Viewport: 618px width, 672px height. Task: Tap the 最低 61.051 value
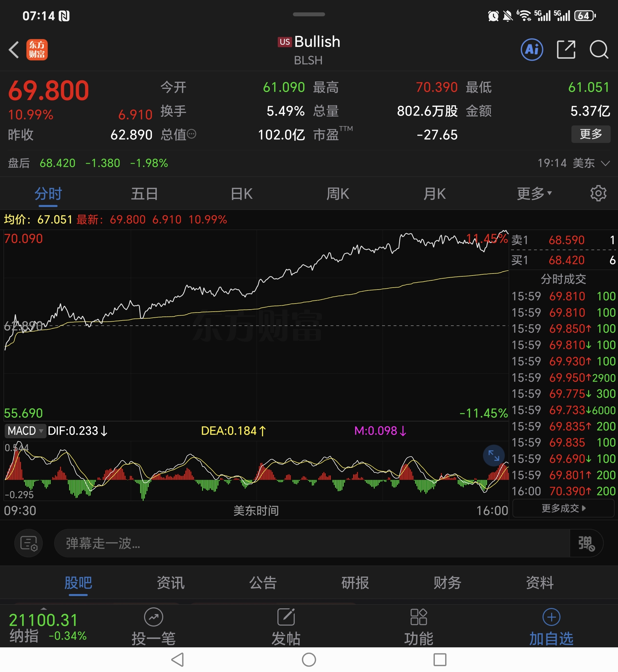click(x=589, y=87)
